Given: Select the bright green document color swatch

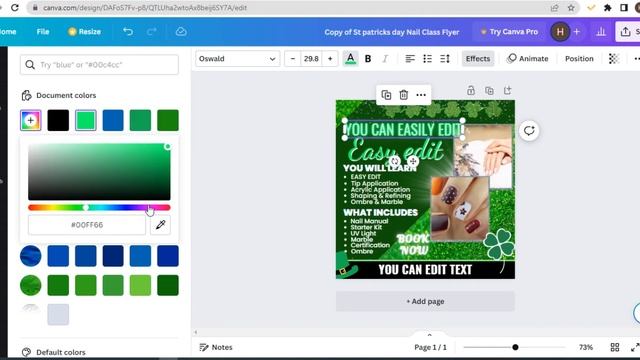Looking at the screenshot, I should 86,120.
